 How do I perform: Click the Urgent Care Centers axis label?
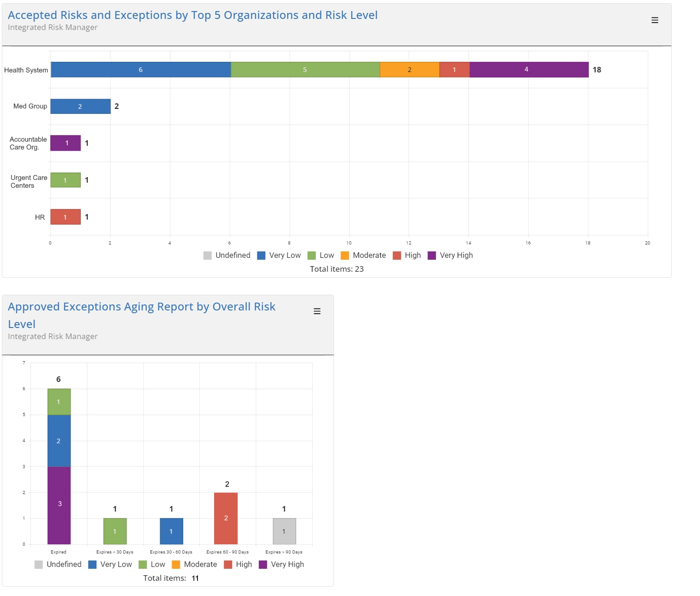pyautogui.click(x=29, y=181)
